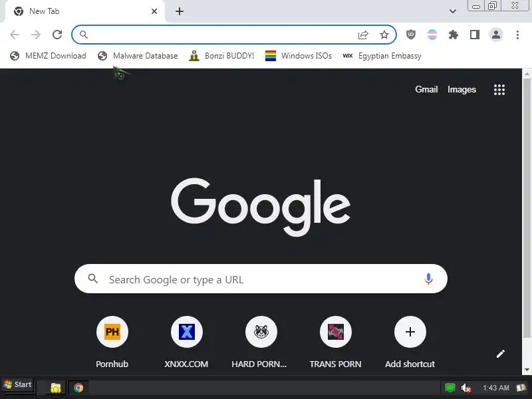Open the Windows Start menu
Screen dimensions: 532x399
[18, 385]
